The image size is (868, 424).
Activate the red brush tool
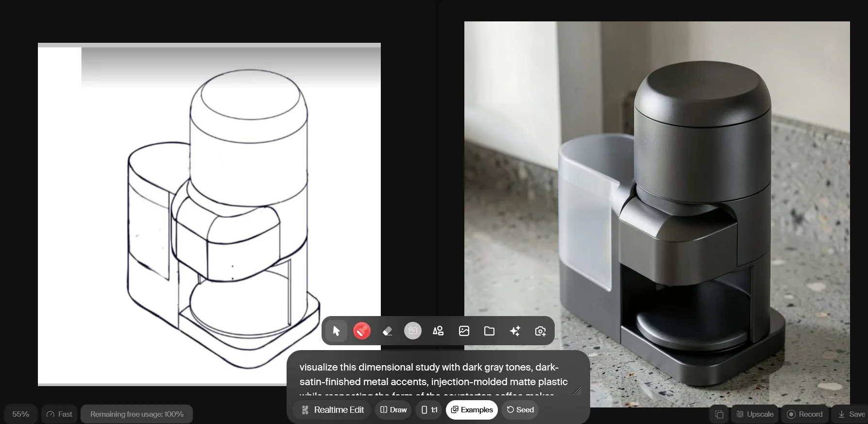362,331
